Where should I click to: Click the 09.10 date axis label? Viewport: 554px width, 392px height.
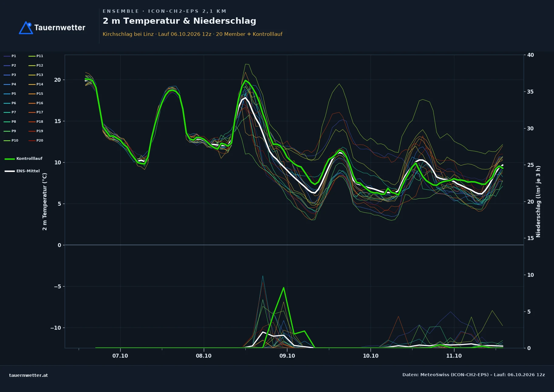[287, 356]
